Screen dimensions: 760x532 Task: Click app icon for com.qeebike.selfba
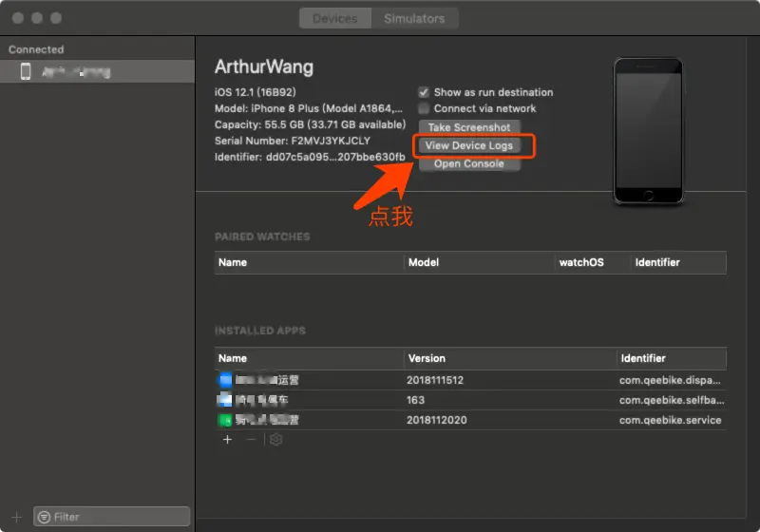click(225, 400)
